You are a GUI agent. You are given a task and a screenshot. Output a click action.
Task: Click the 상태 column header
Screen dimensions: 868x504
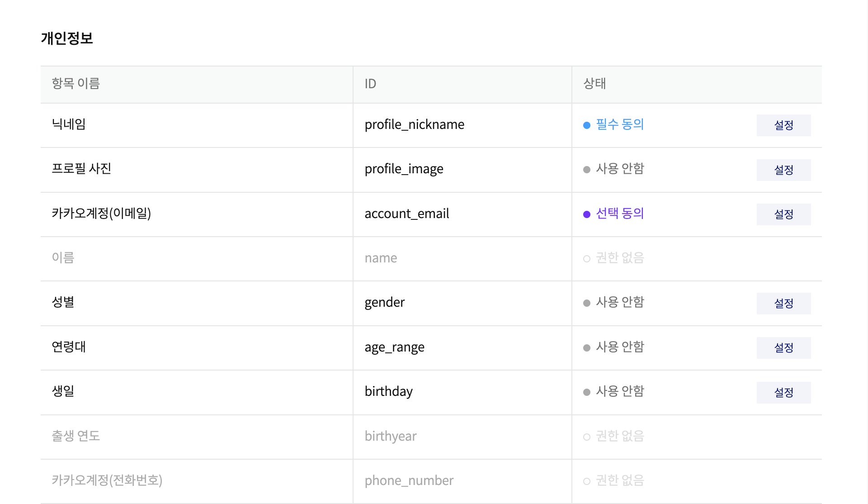(x=594, y=84)
